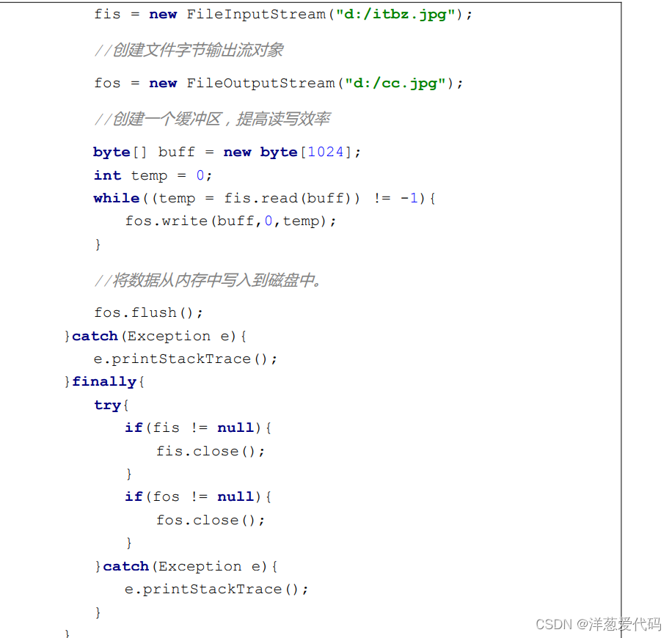Screen dimensions: 672x638
Task: Click the while loop line with fis.read(buff)
Action: tap(264, 198)
